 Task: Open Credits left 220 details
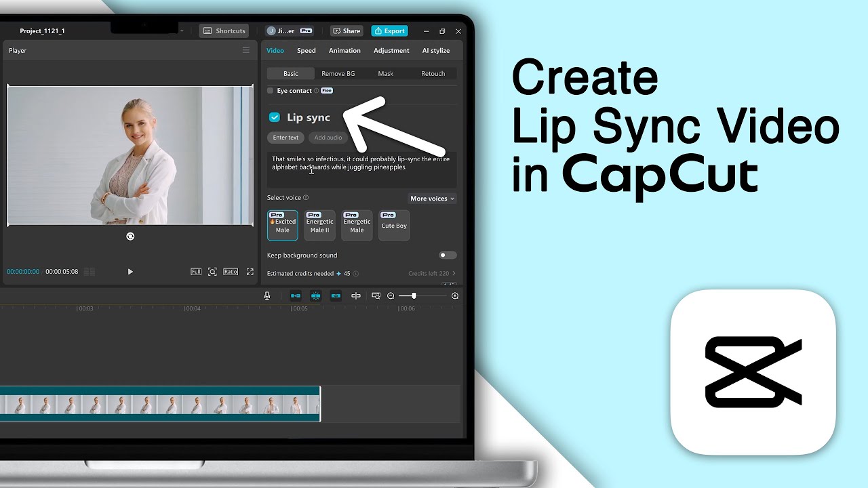(x=432, y=274)
